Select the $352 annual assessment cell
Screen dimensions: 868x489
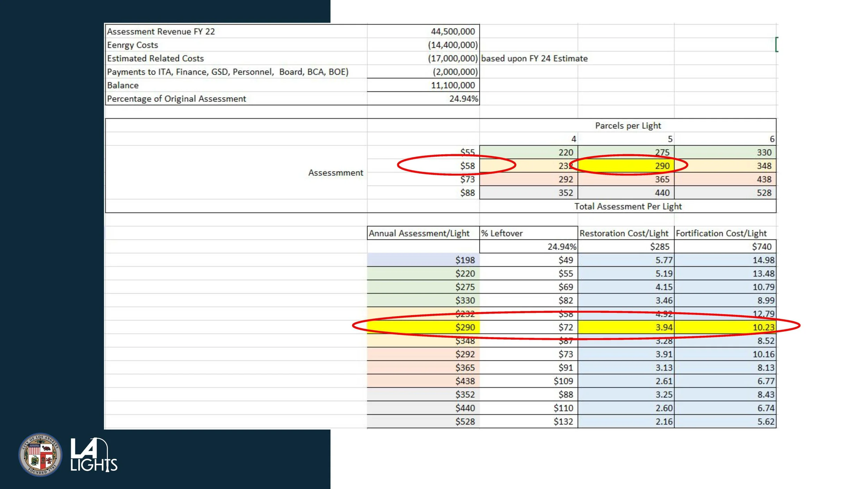(423, 394)
